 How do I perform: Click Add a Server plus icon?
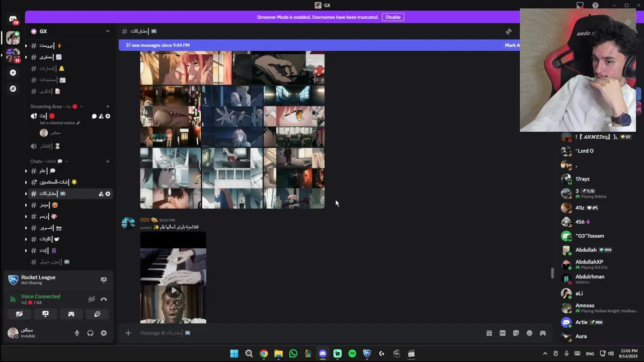tap(13, 72)
